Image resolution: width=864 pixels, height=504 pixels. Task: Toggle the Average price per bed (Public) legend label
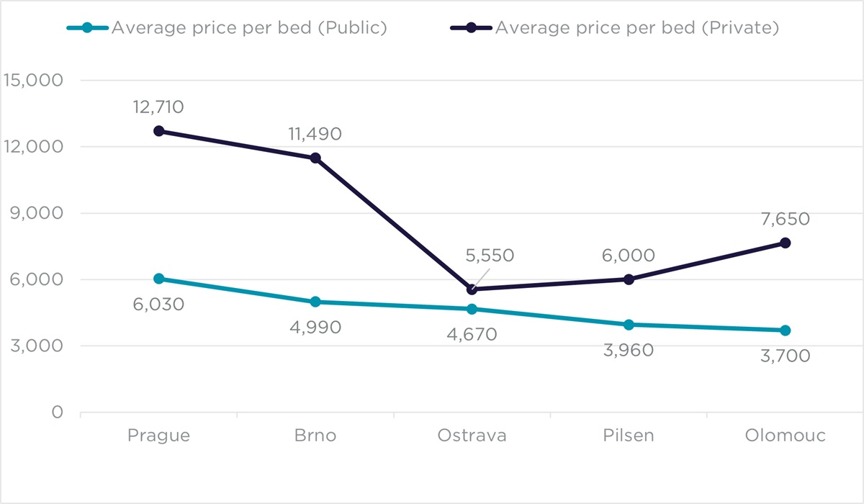tap(249, 28)
